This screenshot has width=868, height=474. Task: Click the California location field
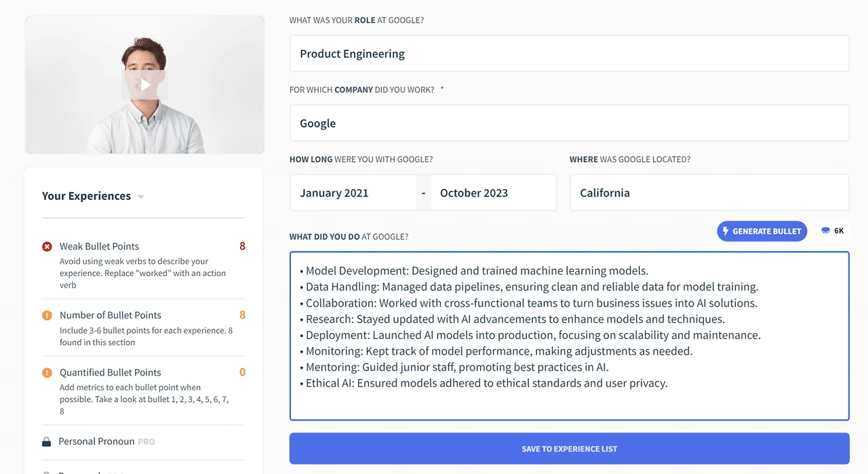point(709,193)
